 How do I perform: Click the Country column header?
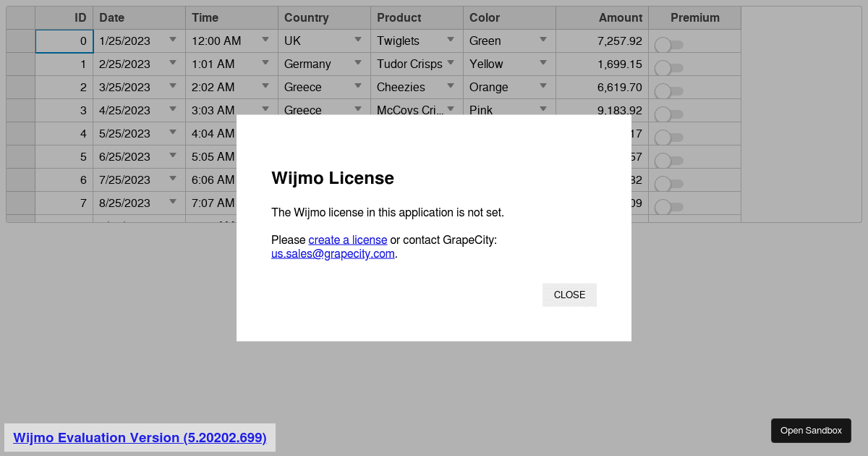[x=324, y=17]
